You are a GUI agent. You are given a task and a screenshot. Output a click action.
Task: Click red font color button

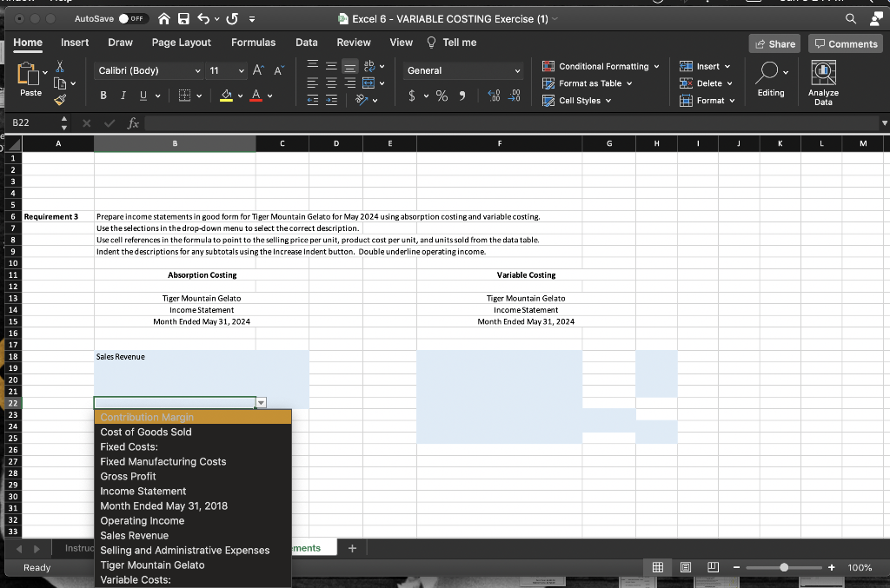point(256,96)
